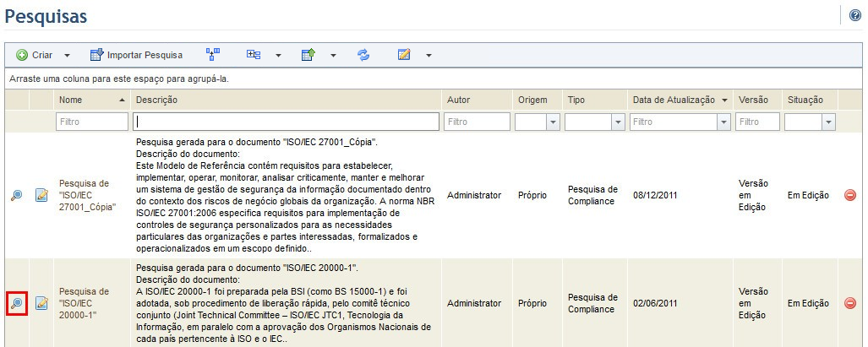The height and width of the screenshot is (347, 868).
Task: Click description text of ISO/IEC 27001_Cópia survey
Action: coord(285,195)
